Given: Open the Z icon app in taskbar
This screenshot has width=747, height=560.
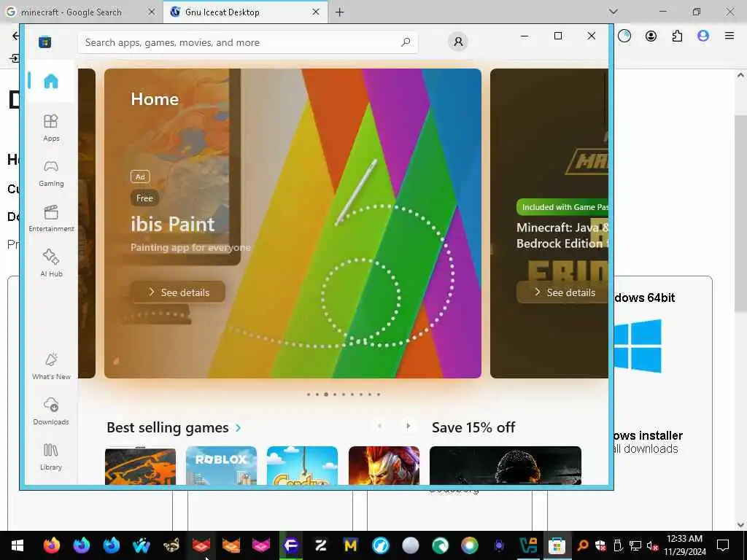Looking at the screenshot, I should [321, 545].
